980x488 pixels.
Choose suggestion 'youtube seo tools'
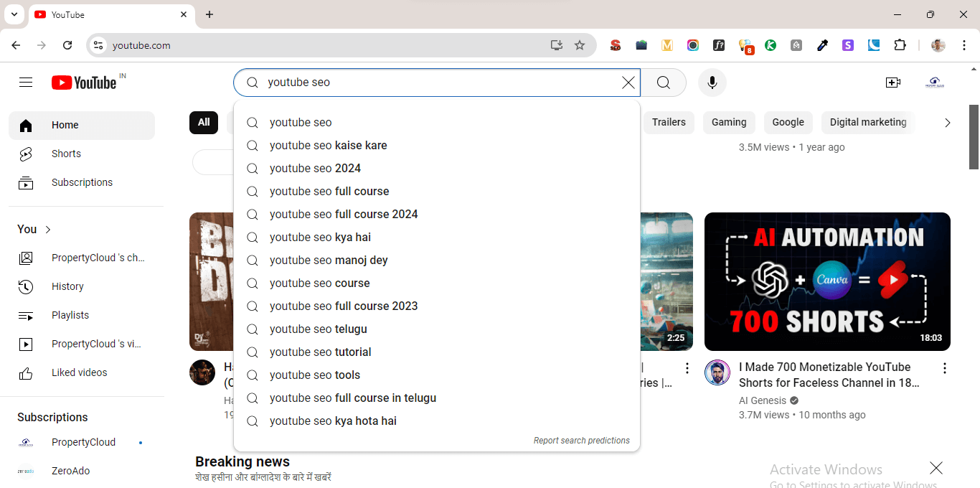[437, 375]
